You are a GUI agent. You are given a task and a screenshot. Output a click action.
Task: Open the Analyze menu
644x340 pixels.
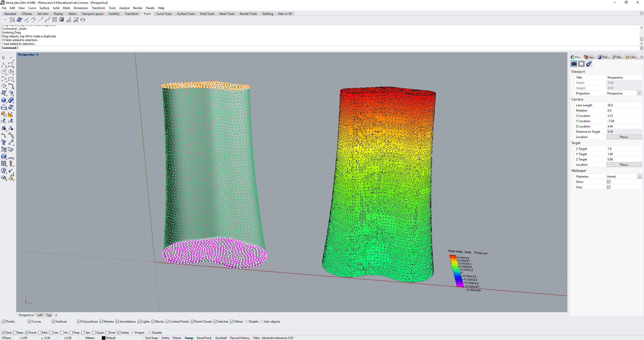coord(124,8)
